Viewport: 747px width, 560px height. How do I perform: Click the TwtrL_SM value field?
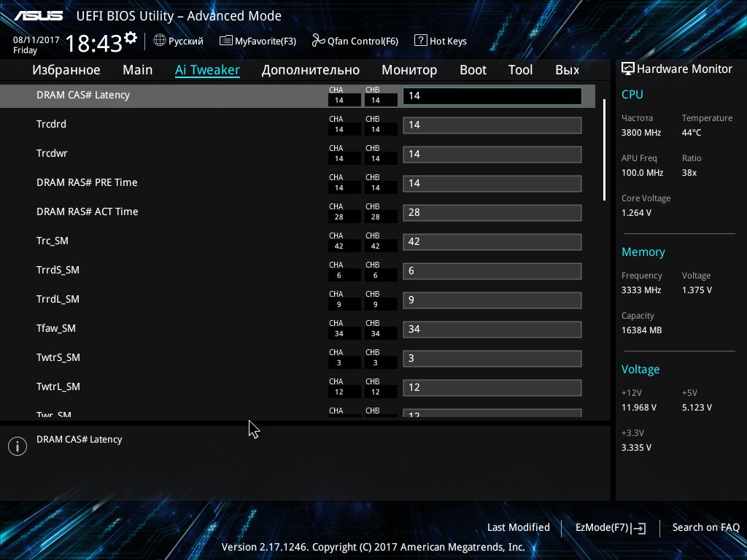(x=492, y=388)
